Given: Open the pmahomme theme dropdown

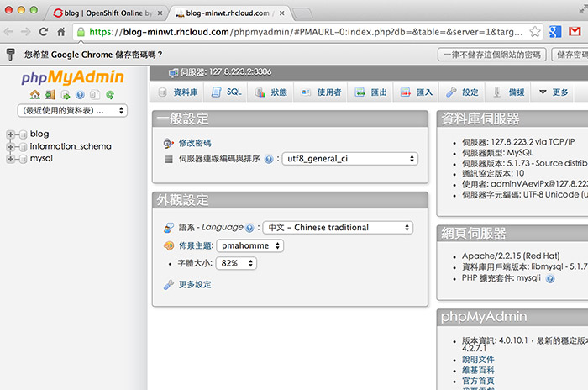Looking at the screenshot, I should click(250, 246).
